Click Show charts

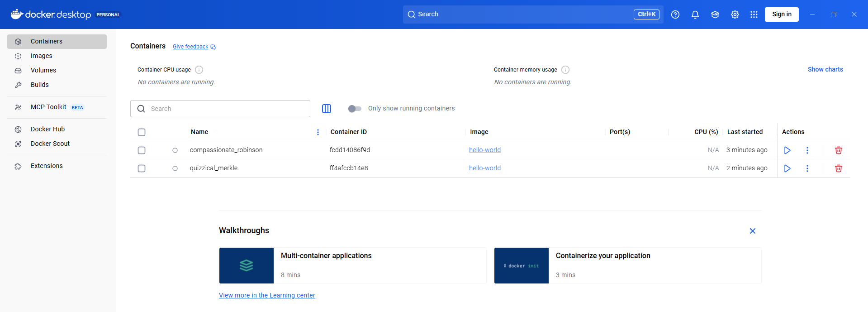pos(825,69)
